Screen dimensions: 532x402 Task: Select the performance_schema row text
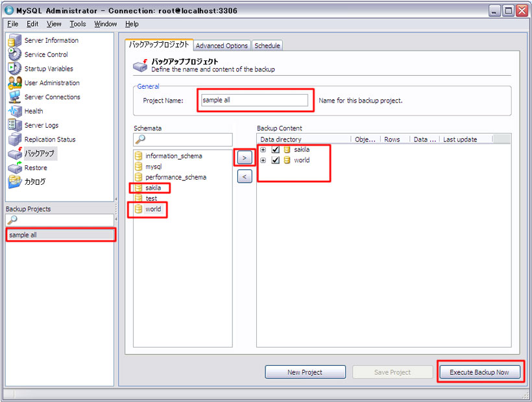(176, 177)
